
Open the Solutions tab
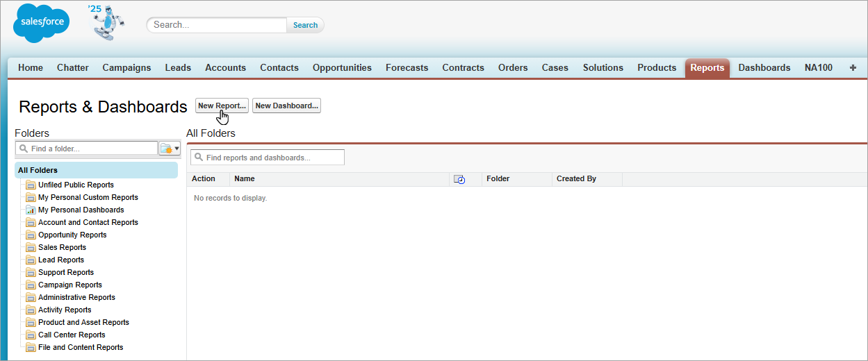(x=603, y=68)
